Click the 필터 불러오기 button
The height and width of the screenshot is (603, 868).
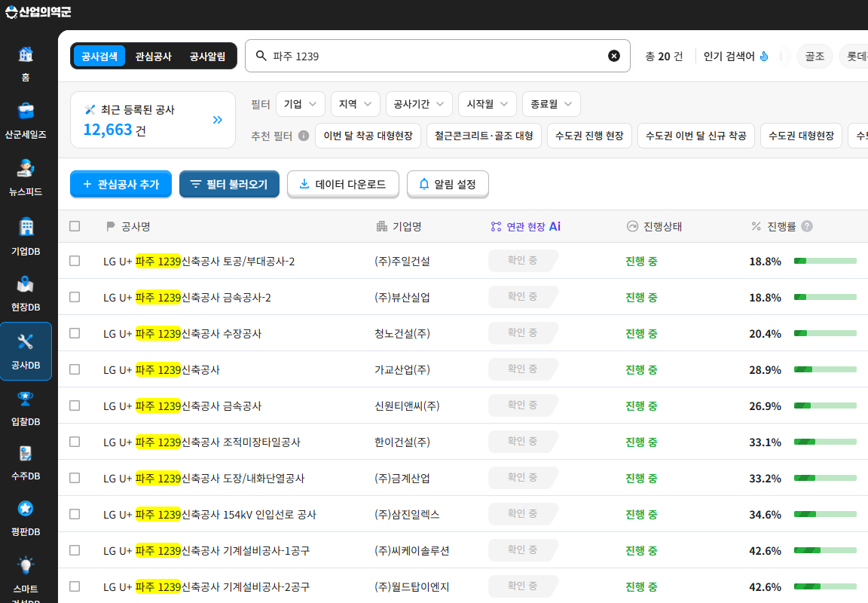point(229,184)
